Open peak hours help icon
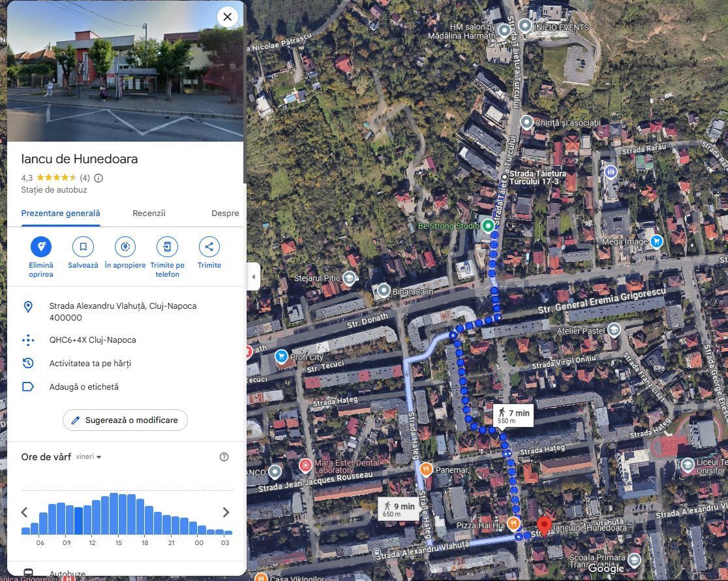This screenshot has height=581, width=728. (x=224, y=457)
